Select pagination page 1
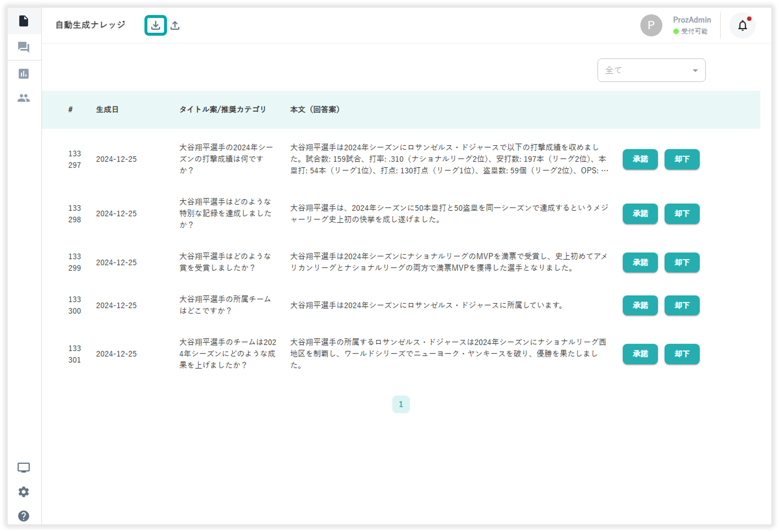779x532 pixels. pos(401,404)
